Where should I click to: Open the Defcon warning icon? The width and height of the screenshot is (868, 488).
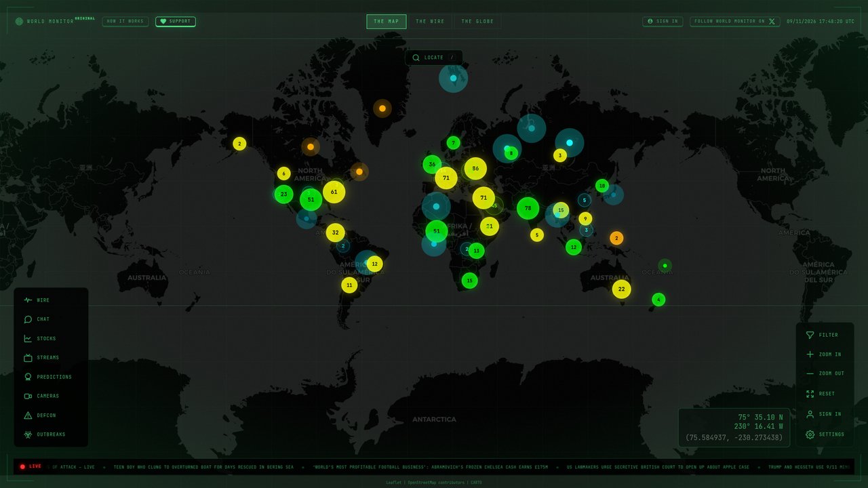point(28,415)
